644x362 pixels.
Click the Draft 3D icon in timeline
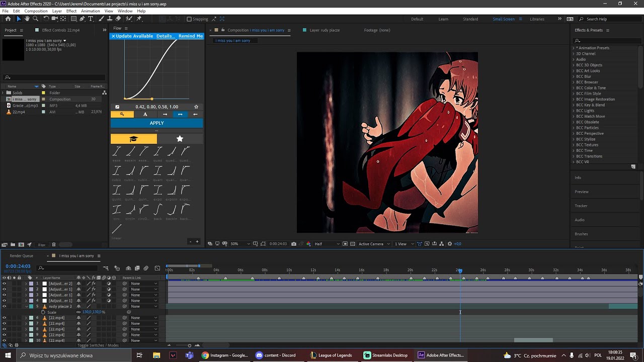click(117, 268)
